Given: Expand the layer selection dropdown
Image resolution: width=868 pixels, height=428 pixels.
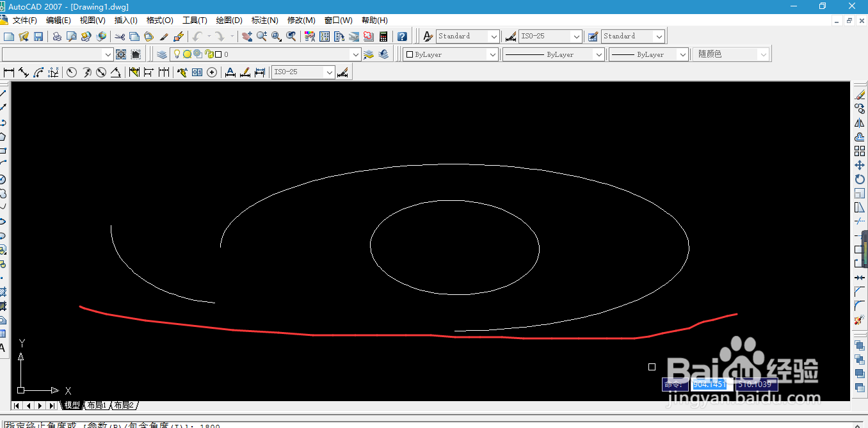Looking at the screenshot, I should pyautogui.click(x=357, y=54).
